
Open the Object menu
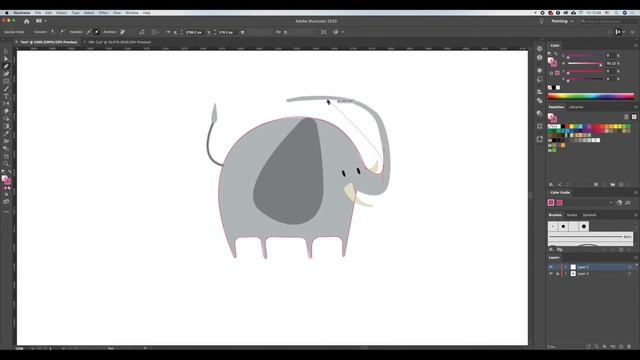(x=62, y=13)
